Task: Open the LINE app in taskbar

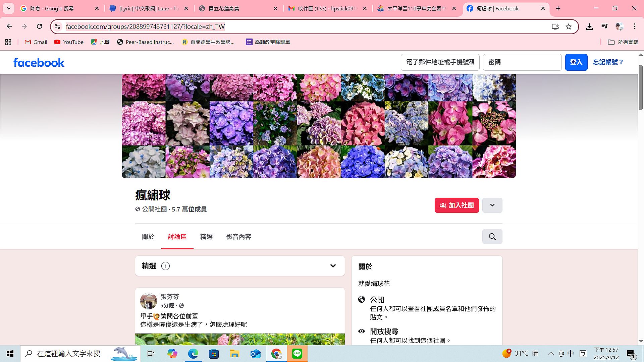Action: point(297,354)
